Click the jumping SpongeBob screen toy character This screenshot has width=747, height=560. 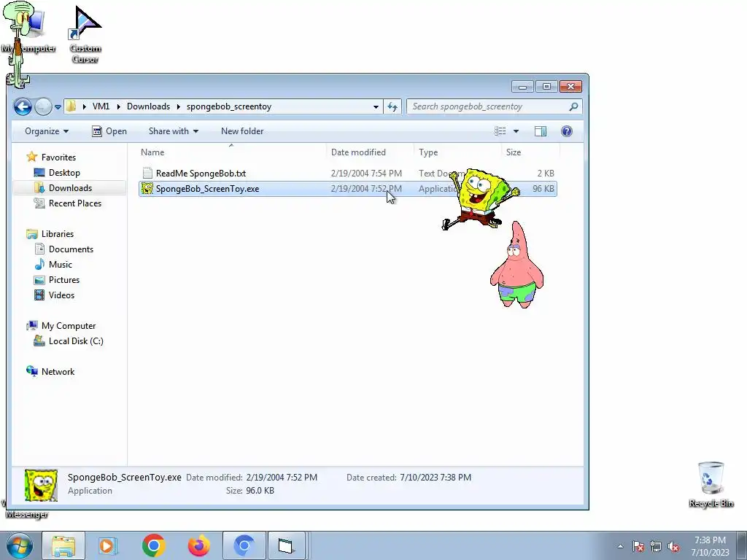tap(480, 198)
